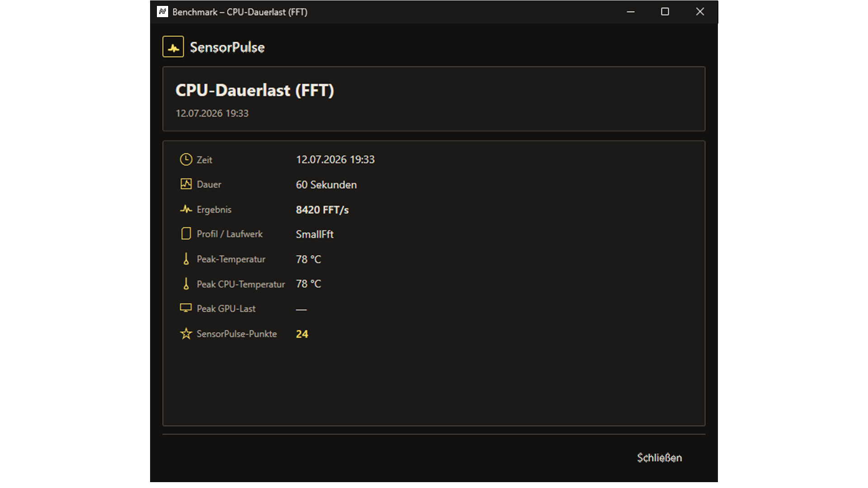This screenshot has width=868, height=488.
Task: Click the Peak-Temperatur value 78 °C
Action: tap(308, 259)
